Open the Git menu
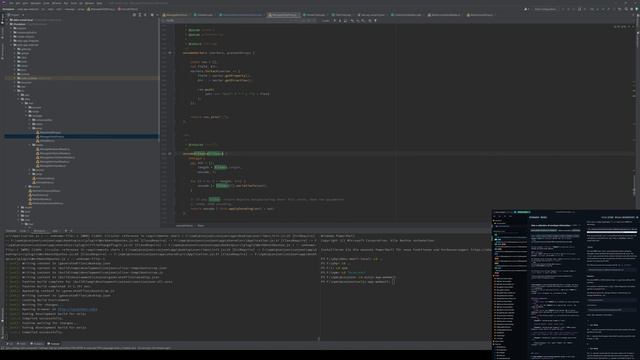The width and height of the screenshot is (640, 360). click(81, 3)
